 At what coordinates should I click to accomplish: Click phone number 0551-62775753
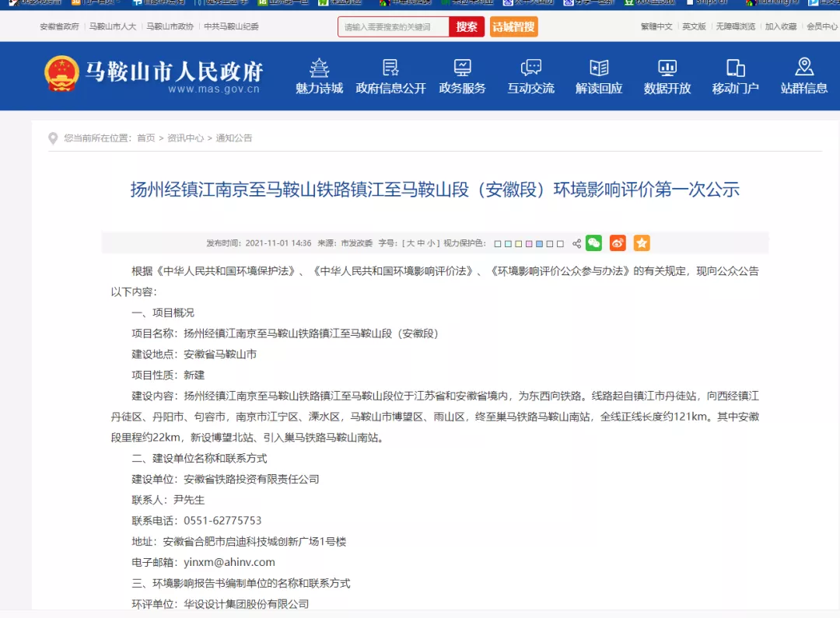point(222,521)
